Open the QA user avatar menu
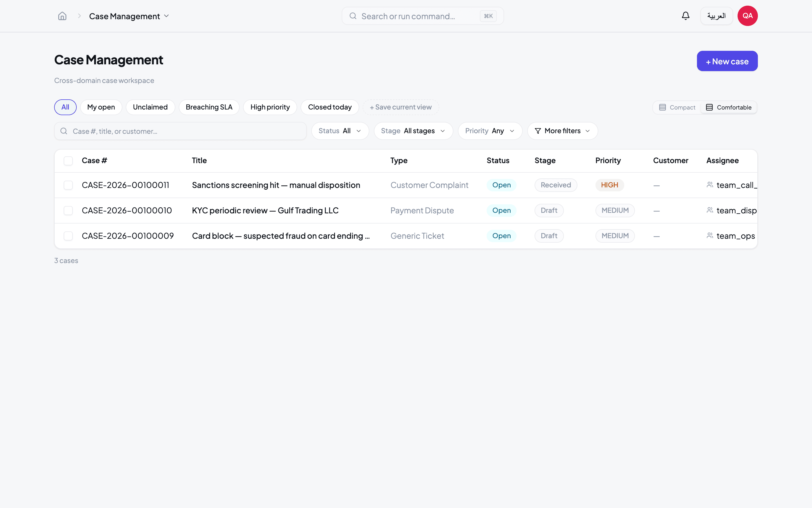812x508 pixels. pyautogui.click(x=747, y=16)
